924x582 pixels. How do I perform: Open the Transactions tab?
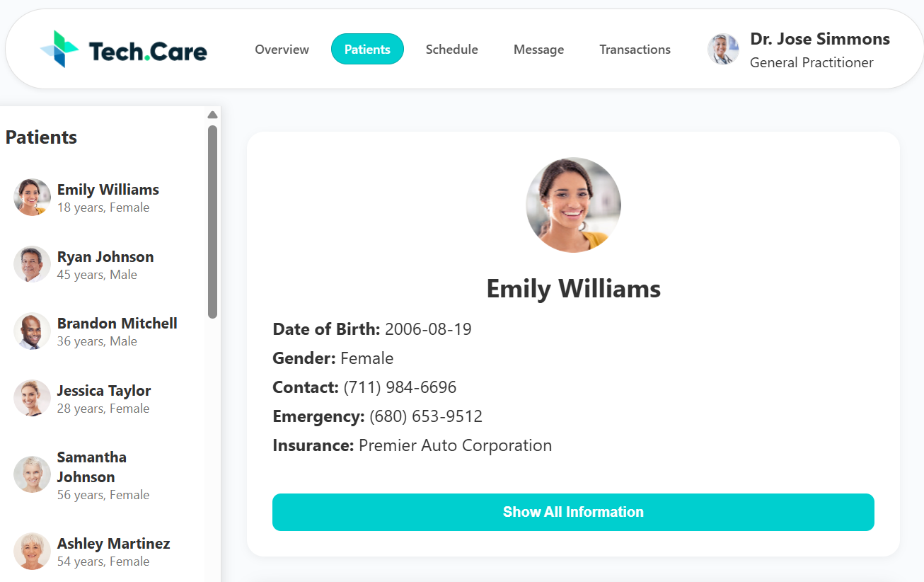(x=635, y=50)
